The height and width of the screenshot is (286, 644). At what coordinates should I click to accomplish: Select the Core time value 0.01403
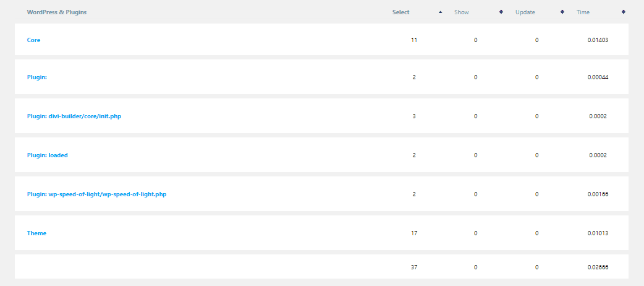598,40
